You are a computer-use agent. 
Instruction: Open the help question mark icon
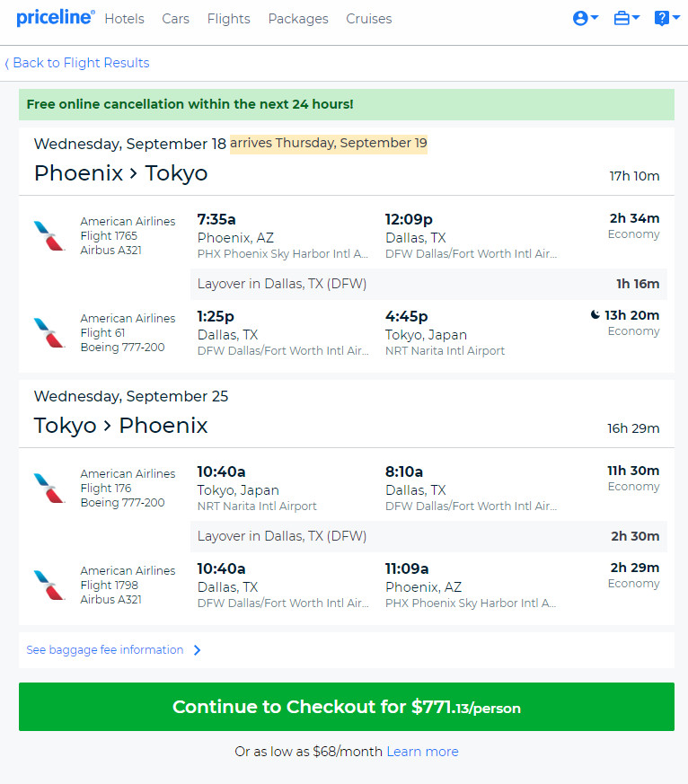point(661,19)
